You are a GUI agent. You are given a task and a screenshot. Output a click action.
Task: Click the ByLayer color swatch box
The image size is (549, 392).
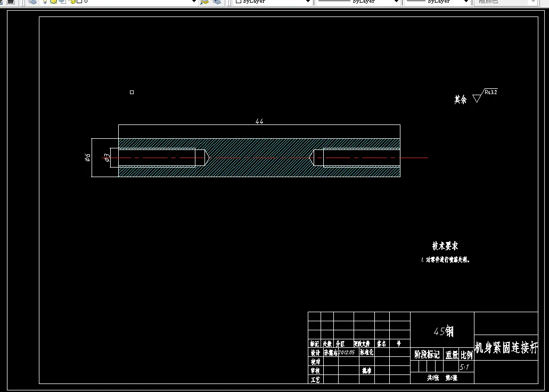[239, 2]
